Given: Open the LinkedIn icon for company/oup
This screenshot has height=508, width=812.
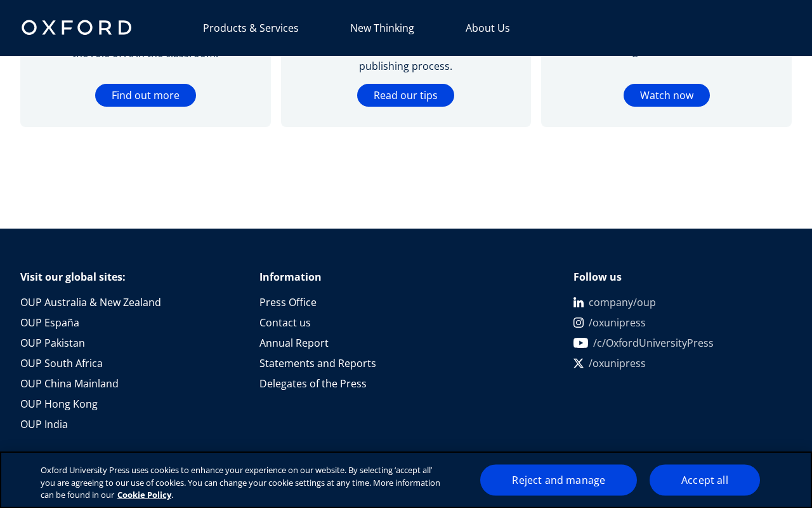Looking at the screenshot, I should coord(579,302).
